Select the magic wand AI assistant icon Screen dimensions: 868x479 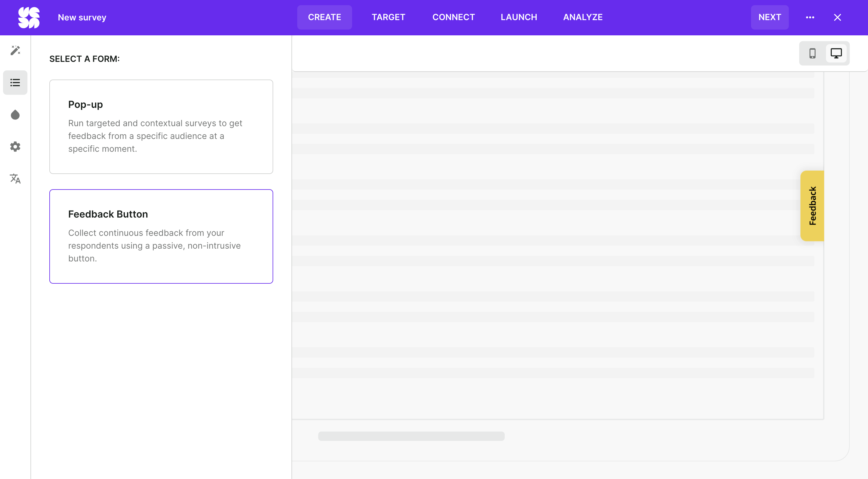tap(15, 51)
